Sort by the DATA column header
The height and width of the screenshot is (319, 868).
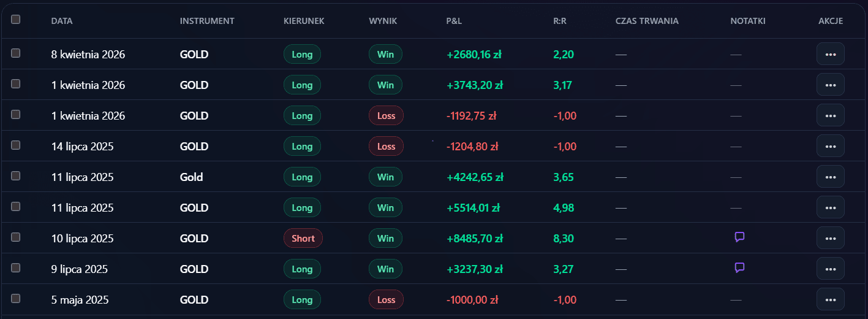62,21
